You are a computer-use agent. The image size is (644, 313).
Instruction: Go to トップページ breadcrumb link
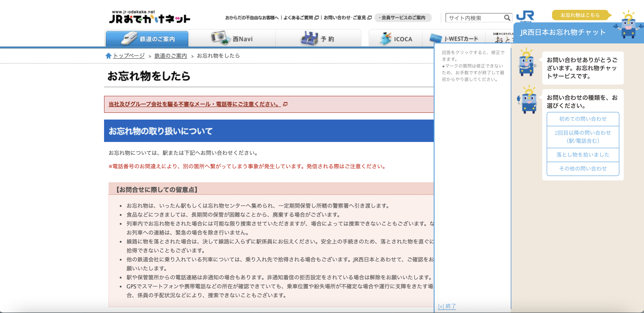click(x=129, y=56)
